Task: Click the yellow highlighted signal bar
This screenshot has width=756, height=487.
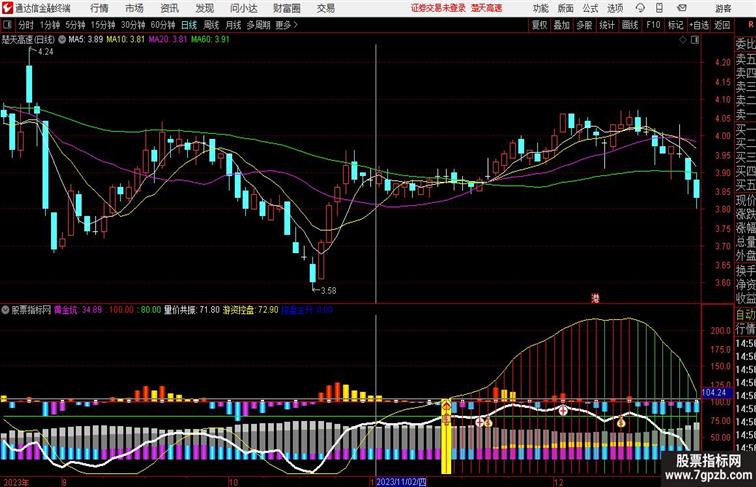Action: pyautogui.click(x=446, y=436)
